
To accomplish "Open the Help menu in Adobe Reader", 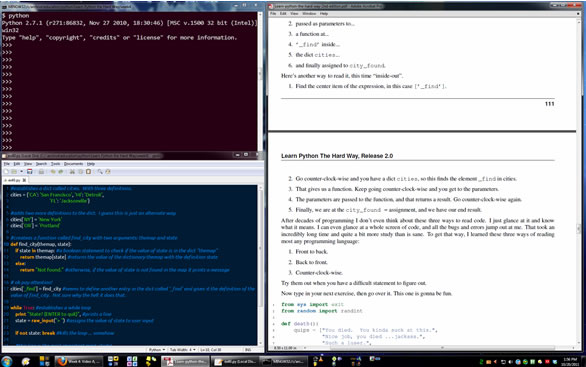I will [324, 13].
